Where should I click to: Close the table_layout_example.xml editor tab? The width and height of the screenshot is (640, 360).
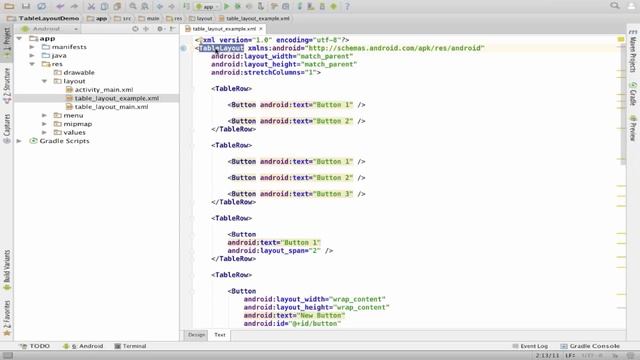261,29
